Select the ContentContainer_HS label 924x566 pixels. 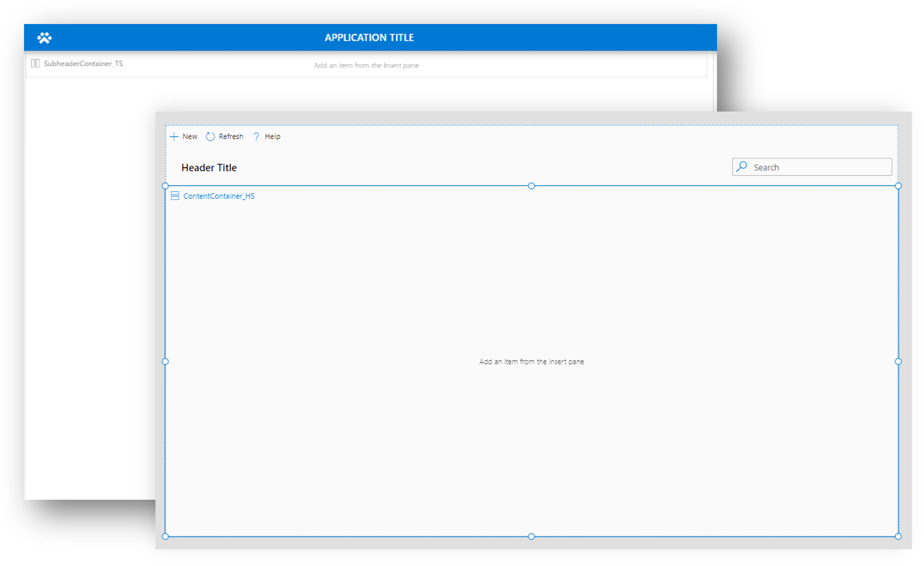(x=219, y=196)
